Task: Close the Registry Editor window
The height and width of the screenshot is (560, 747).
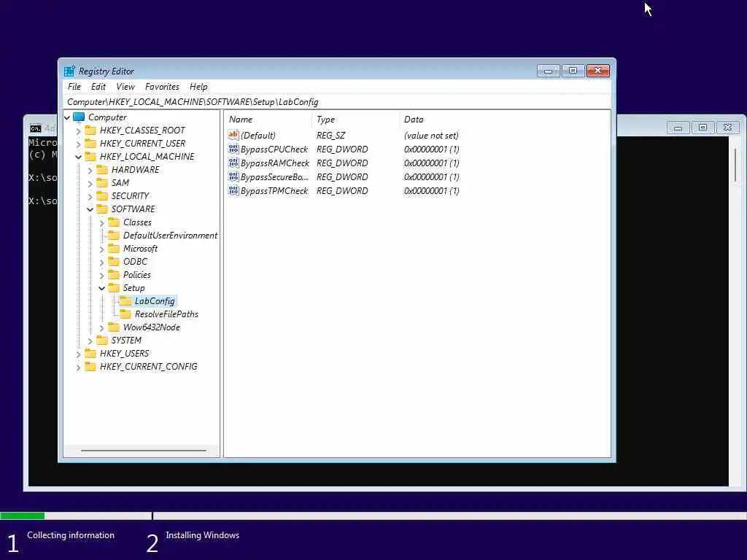Action: [598, 71]
